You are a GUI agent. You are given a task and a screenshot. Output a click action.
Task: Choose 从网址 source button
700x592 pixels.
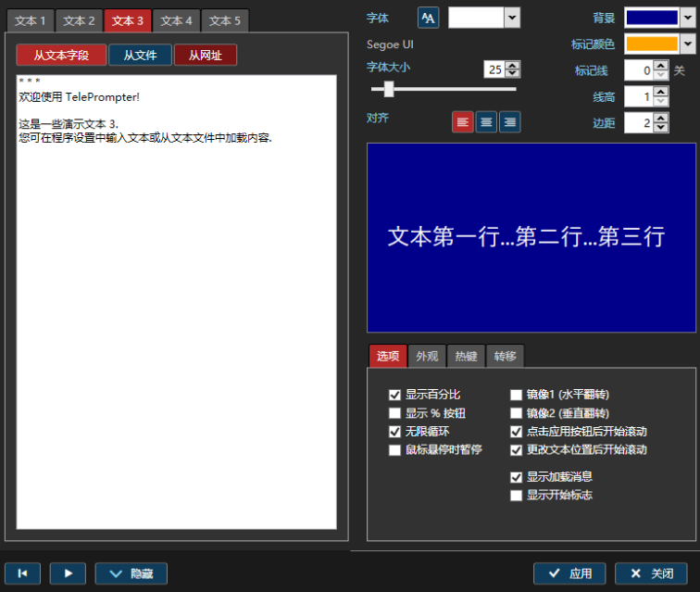click(206, 55)
